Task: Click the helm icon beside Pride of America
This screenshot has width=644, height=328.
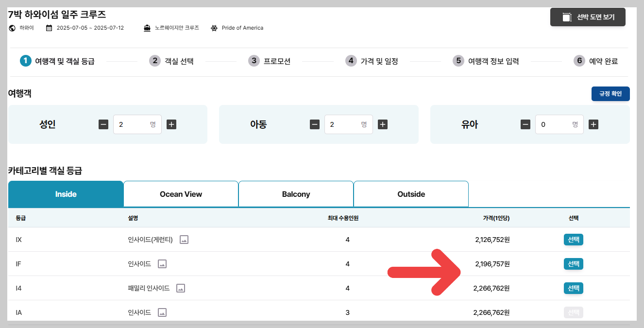Action: pos(213,28)
